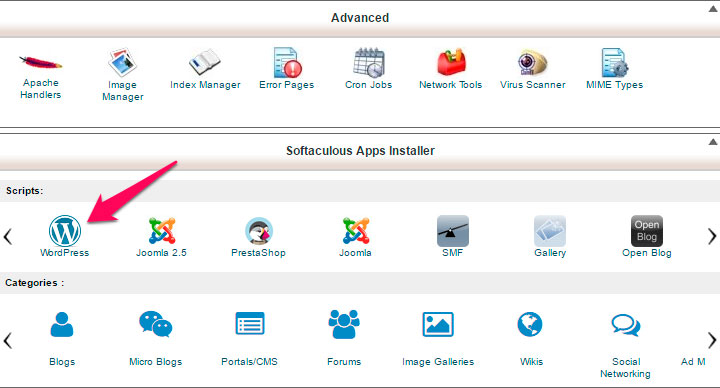Open the Wikis globe icon

click(530, 324)
